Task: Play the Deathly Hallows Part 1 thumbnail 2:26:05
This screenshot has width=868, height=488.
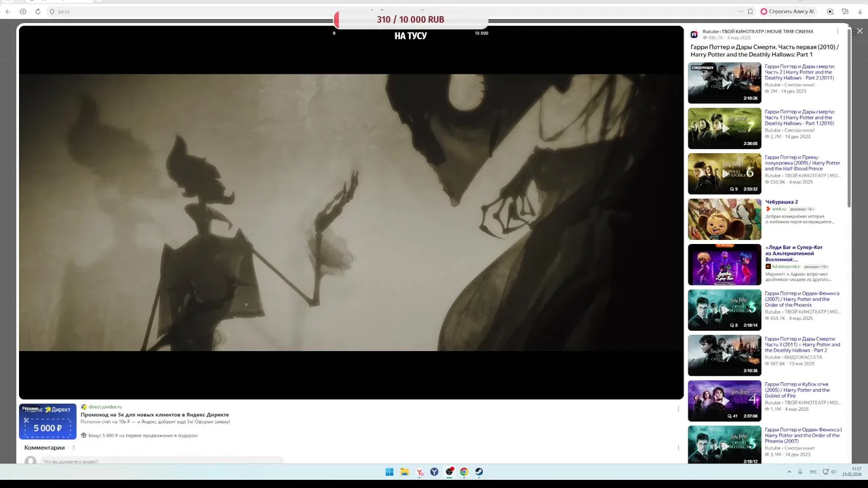Action: [x=724, y=128]
